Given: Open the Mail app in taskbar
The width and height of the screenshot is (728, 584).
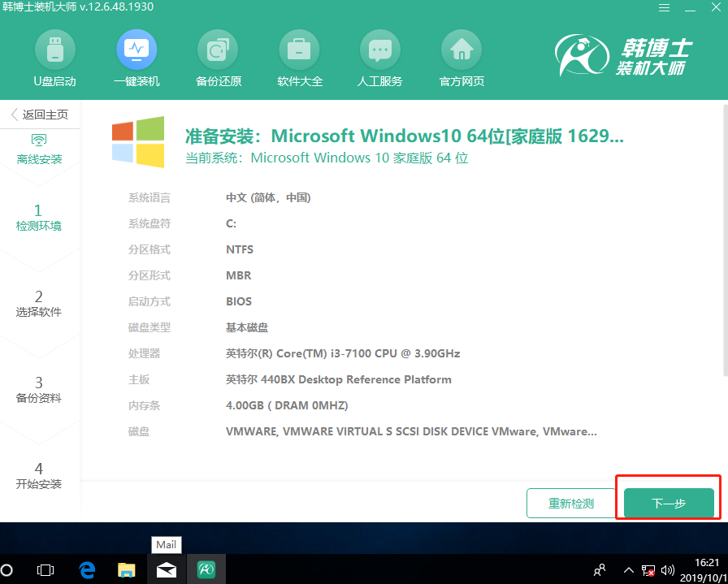Looking at the screenshot, I should 166,569.
